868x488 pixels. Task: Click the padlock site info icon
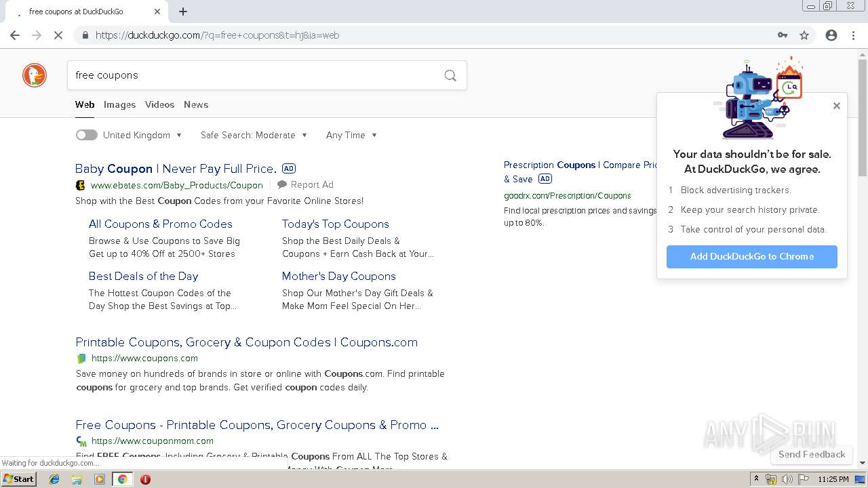(85, 35)
